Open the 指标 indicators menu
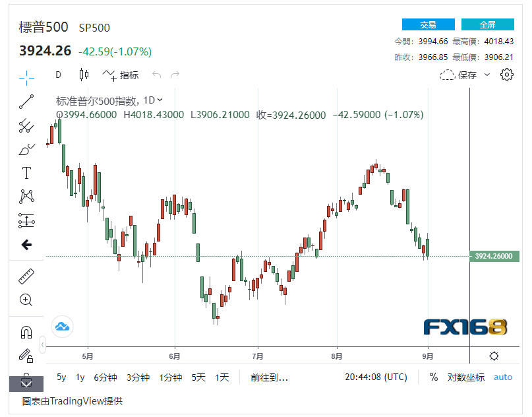 (x=121, y=75)
